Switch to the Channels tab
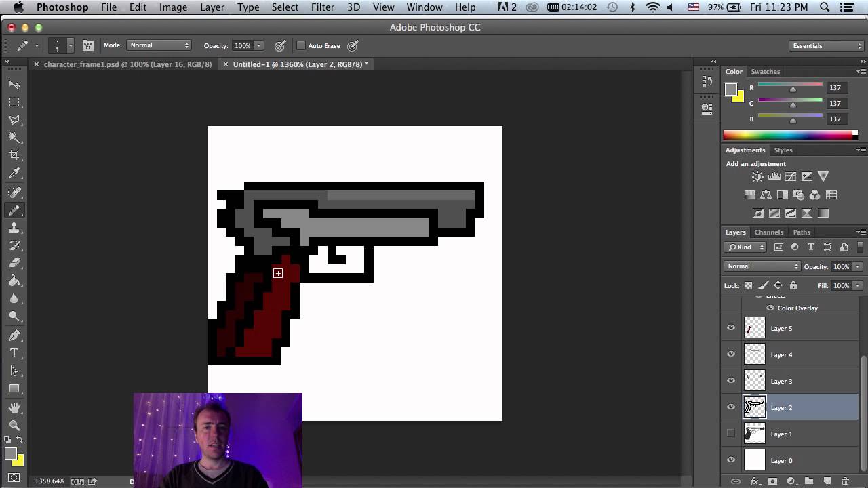Screen dimensions: 868x488 768,232
